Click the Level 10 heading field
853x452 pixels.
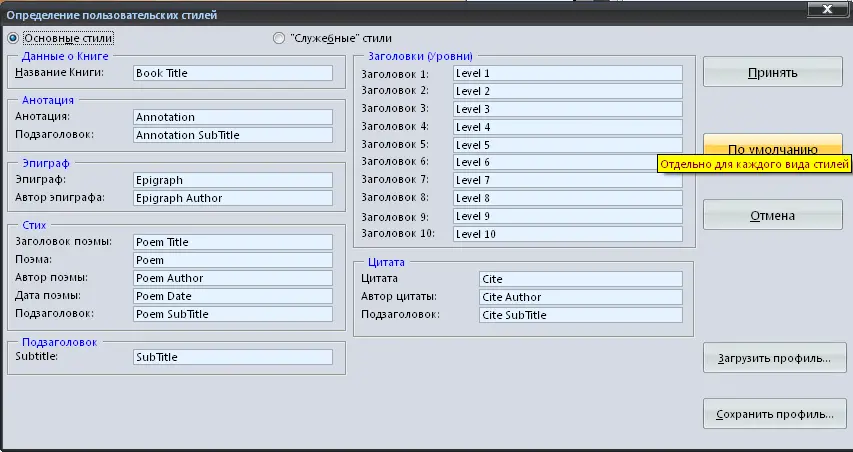[x=568, y=234]
